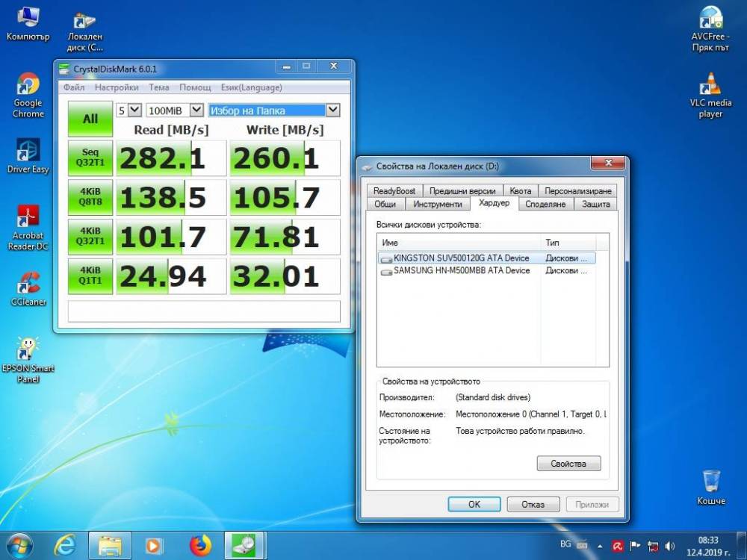This screenshot has height=560, width=747.
Task: Click the 4KiB Q1T1 read value 24.94
Action: 171,276
